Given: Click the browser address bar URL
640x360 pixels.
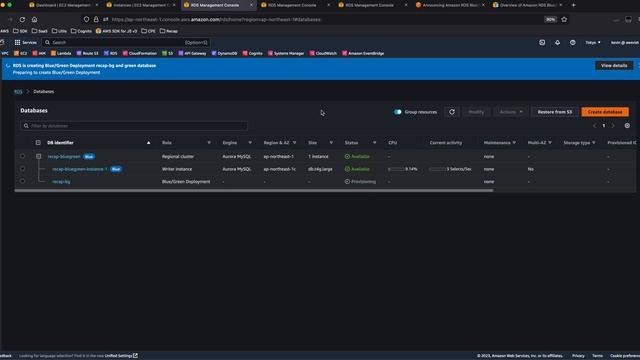Looking at the screenshot, I should coord(216,20).
